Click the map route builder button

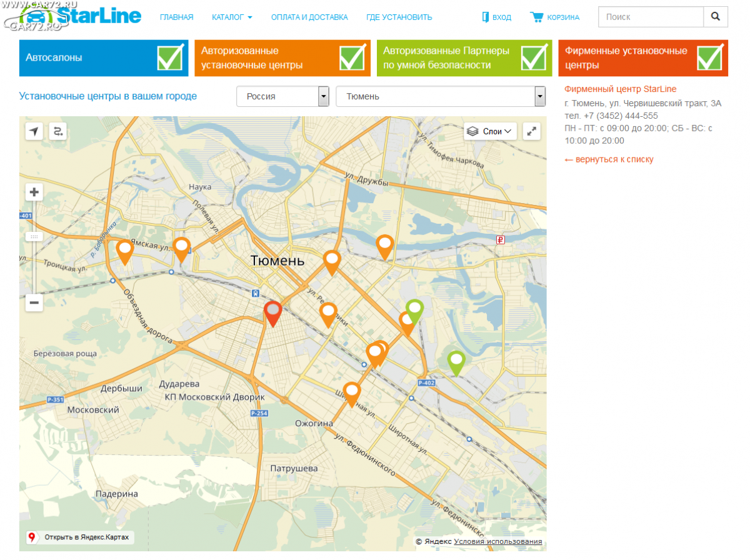pos(57,131)
